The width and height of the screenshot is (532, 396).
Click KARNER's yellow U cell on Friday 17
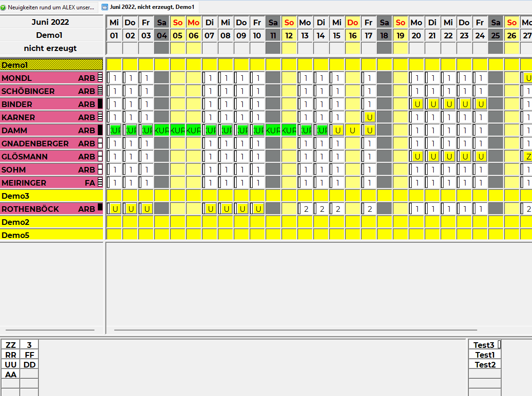click(x=369, y=117)
